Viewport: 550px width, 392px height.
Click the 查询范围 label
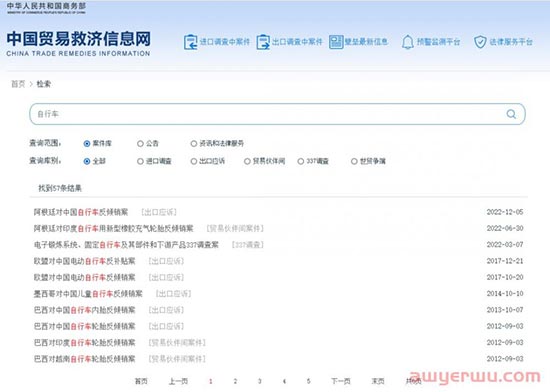45,143
